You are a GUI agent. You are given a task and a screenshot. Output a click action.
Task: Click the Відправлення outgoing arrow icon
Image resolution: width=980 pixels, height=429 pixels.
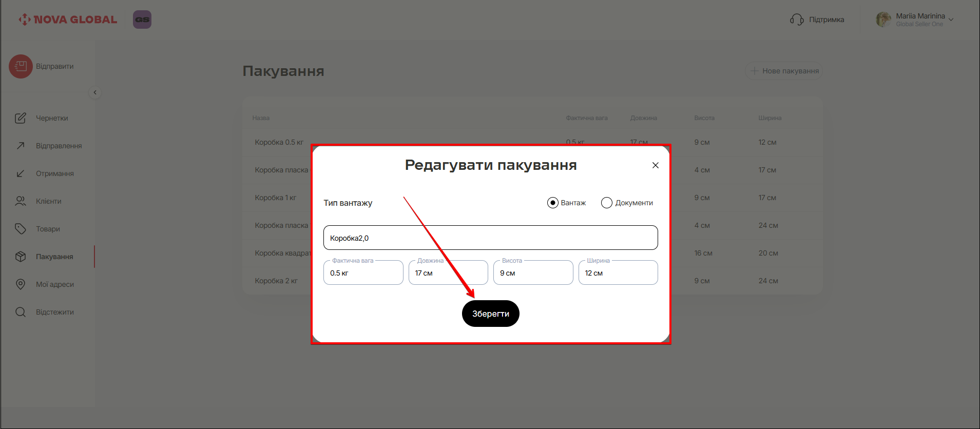coord(21,146)
